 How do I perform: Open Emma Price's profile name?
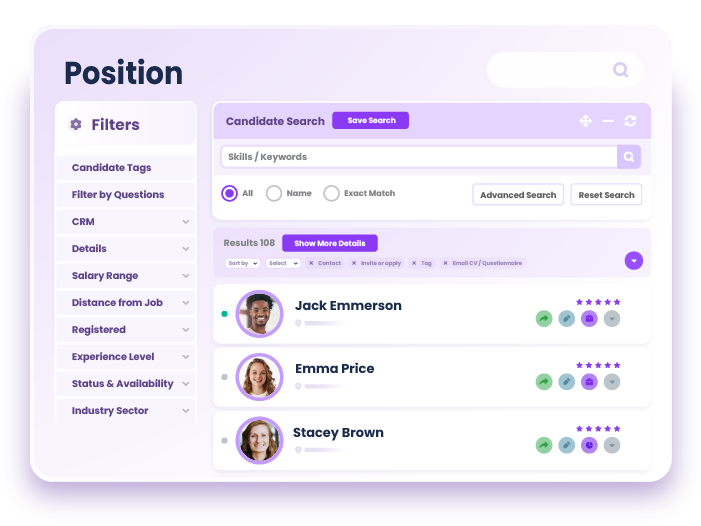tap(334, 369)
